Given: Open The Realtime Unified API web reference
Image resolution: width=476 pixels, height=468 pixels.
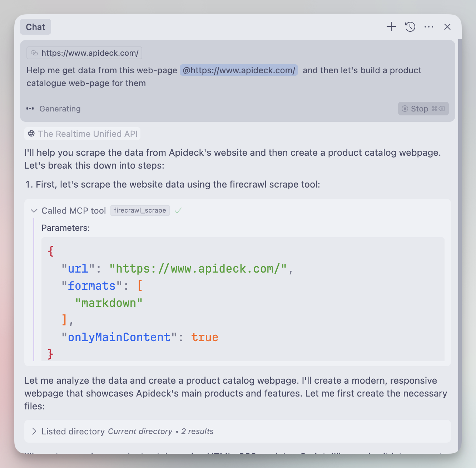Looking at the screenshot, I should [83, 134].
